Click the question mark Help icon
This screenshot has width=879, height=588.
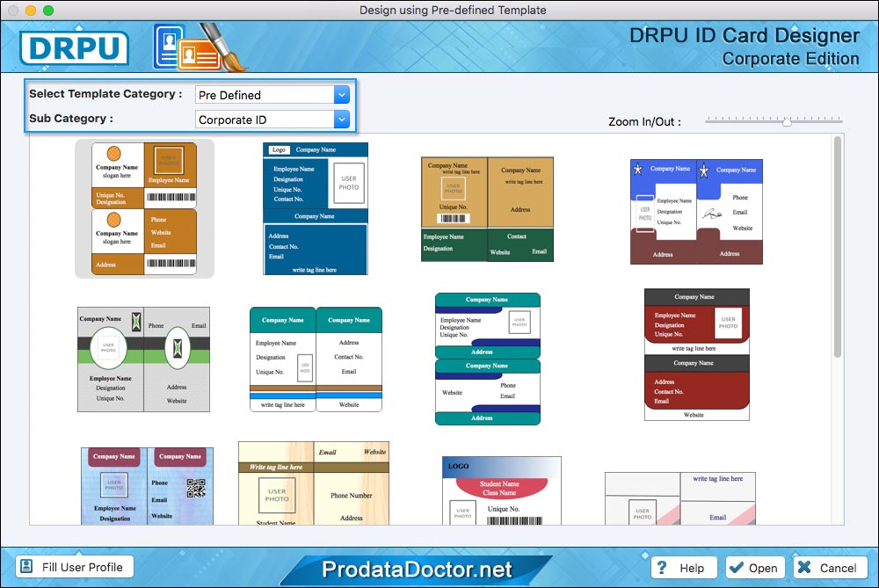click(x=662, y=567)
